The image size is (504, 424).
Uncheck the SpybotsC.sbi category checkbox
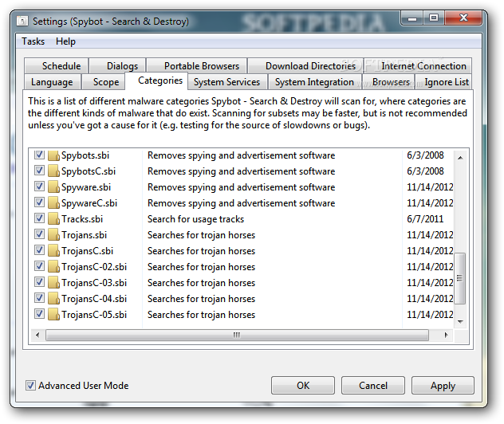pyautogui.click(x=39, y=171)
